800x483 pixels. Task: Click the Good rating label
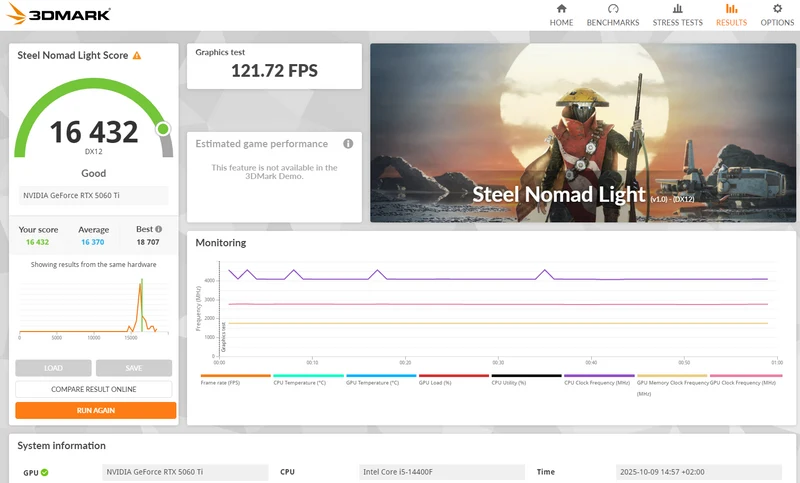coord(94,173)
